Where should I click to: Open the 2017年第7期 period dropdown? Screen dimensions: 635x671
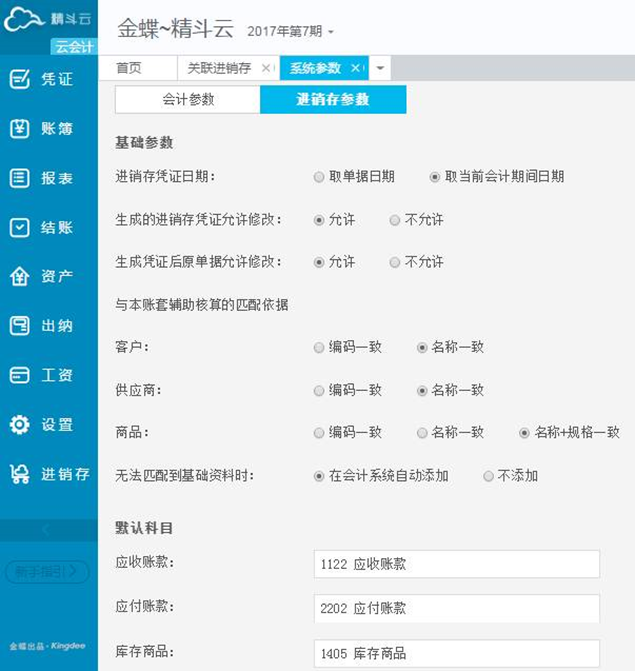coord(290,31)
